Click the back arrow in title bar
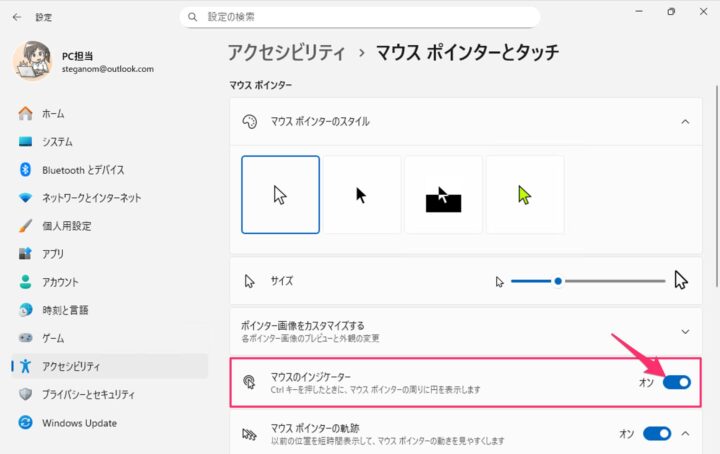The width and height of the screenshot is (720, 454). click(x=16, y=17)
